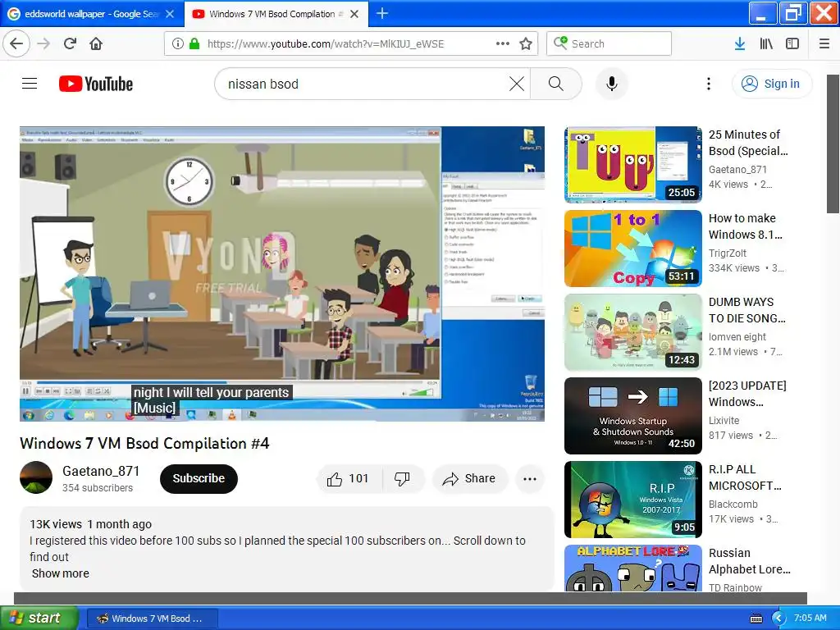840x630 pixels.
Task: Open R.I.P Windows Vista thumbnail
Action: [x=632, y=500]
